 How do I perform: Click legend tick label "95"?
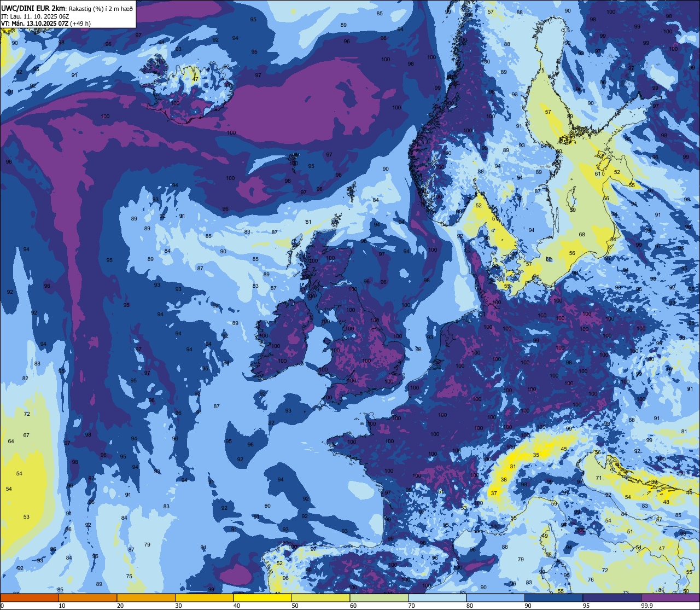pyautogui.click(x=586, y=606)
